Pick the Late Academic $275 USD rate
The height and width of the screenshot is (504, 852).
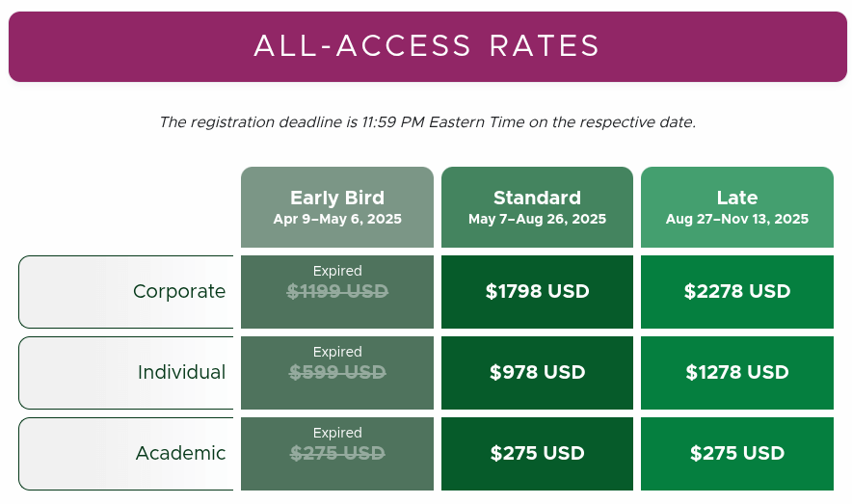click(x=737, y=454)
